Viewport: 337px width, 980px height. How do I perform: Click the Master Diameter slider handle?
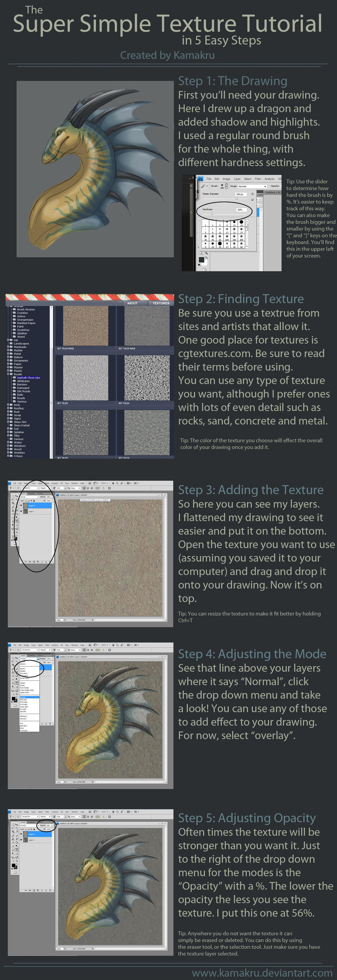point(237,198)
